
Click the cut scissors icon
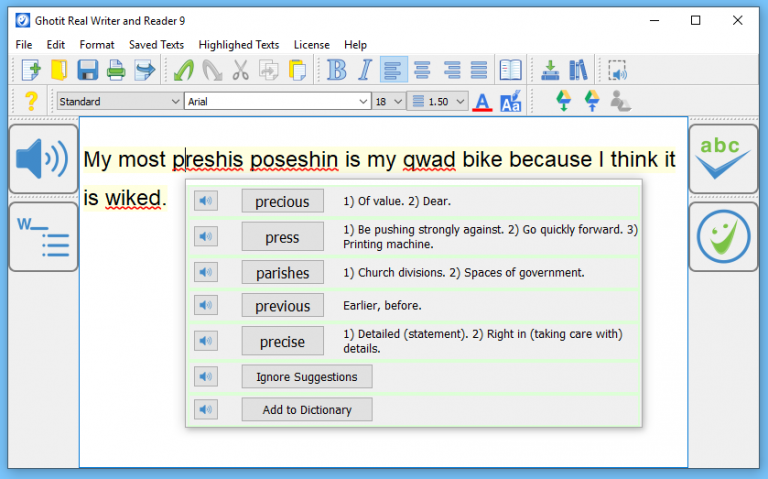(x=240, y=70)
